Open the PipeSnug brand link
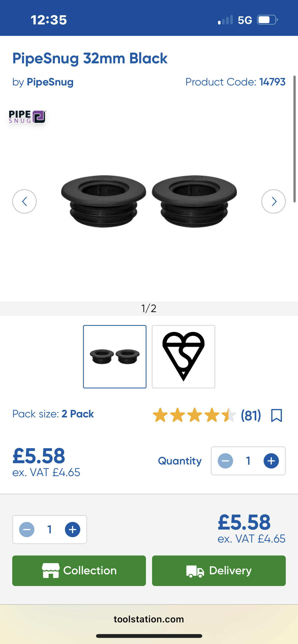The image size is (298, 644). [50, 82]
